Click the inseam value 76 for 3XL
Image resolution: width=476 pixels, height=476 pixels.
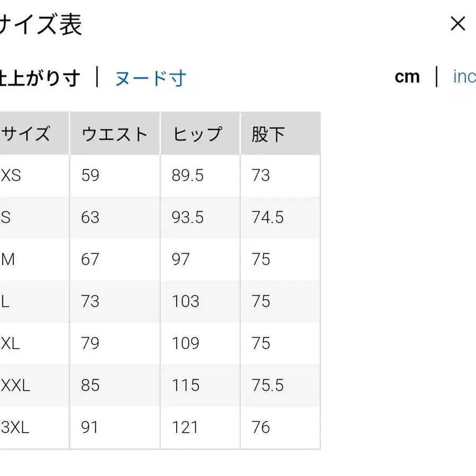coord(259,427)
